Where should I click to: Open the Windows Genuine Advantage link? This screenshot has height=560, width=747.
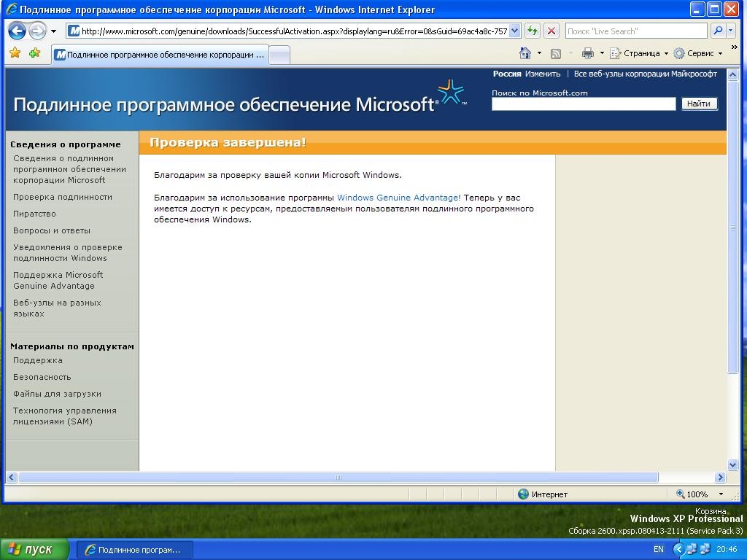point(398,198)
